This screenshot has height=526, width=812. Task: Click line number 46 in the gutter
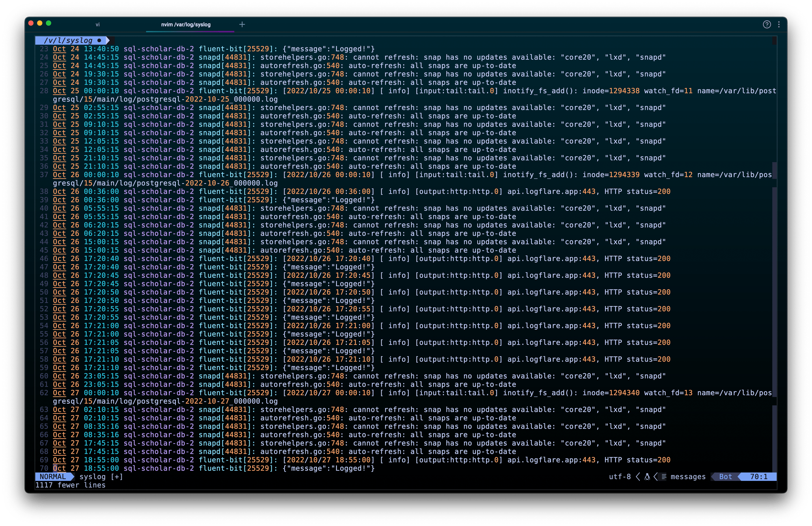point(44,259)
